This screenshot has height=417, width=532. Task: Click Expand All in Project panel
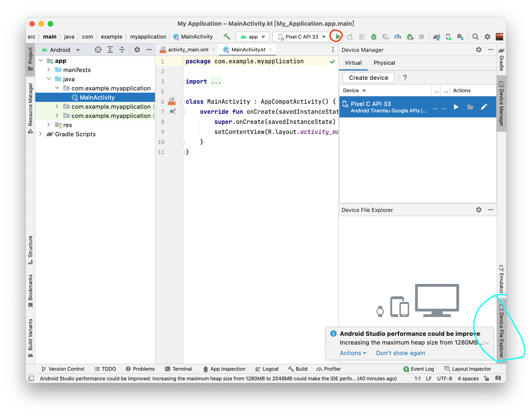[x=110, y=50]
